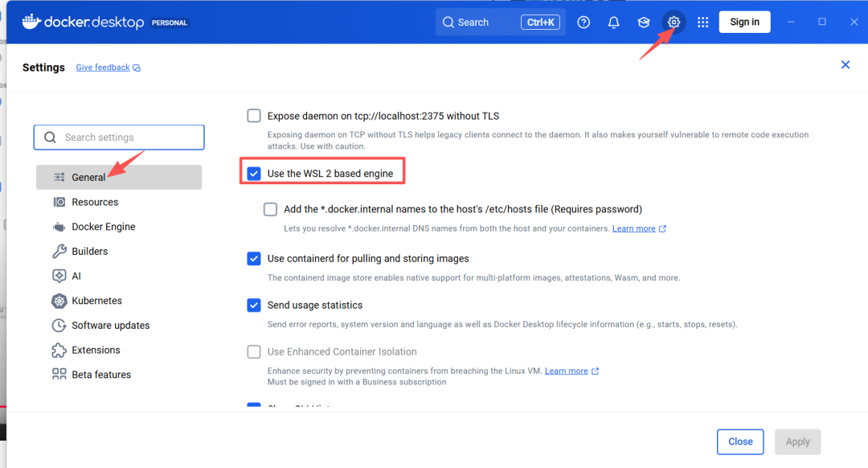Check Add *.docker.internal names to hosts file
This screenshot has width=868, height=468.
[270, 209]
